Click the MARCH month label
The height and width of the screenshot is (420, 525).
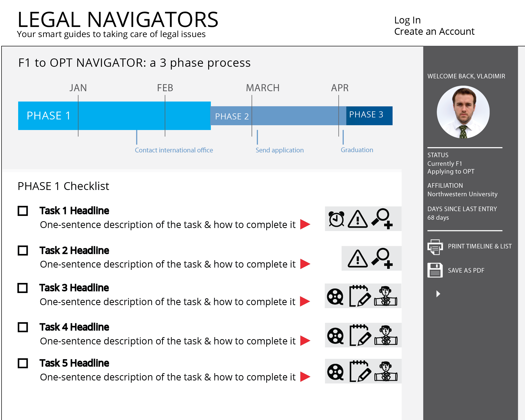click(x=263, y=88)
